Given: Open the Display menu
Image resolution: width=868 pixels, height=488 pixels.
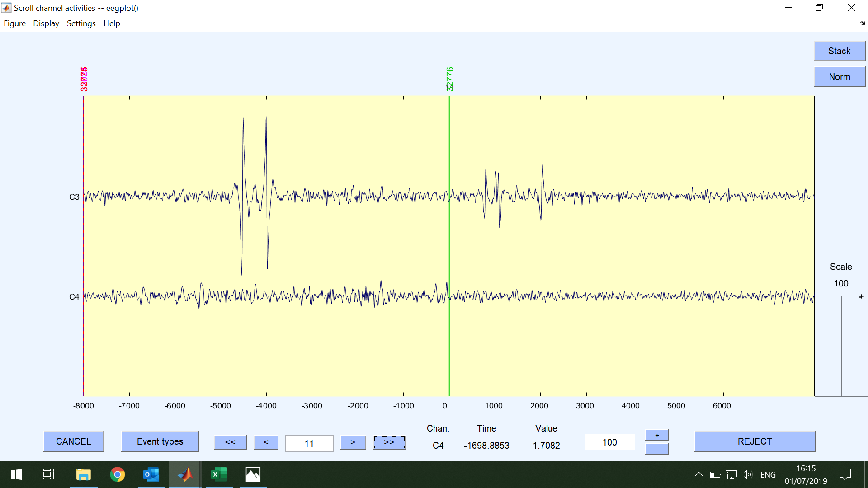Looking at the screenshot, I should (46, 23).
